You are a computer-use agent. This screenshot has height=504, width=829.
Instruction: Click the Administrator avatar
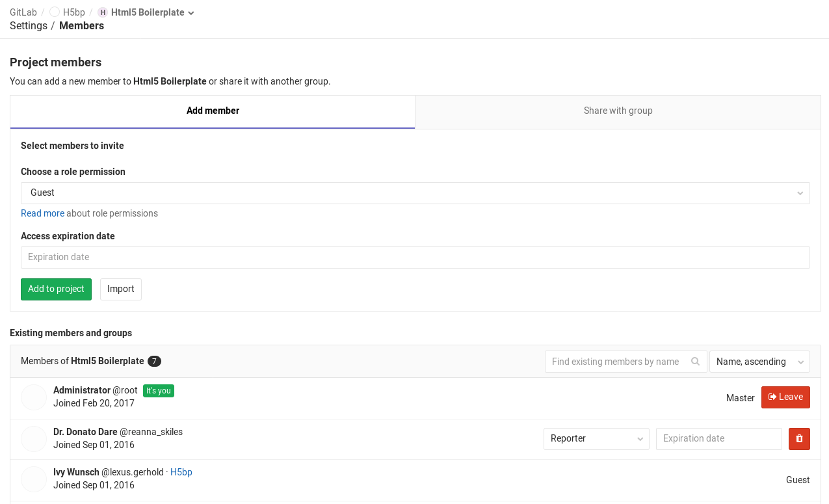point(34,397)
